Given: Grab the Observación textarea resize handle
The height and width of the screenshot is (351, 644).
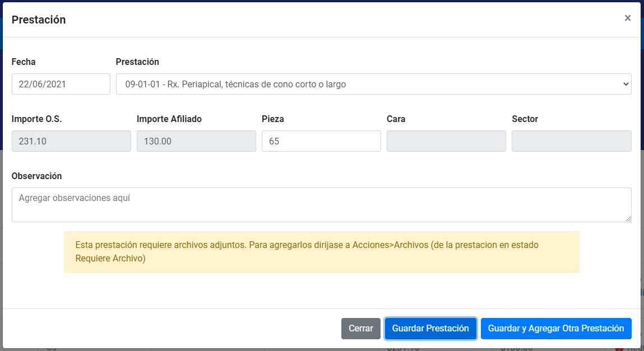Looking at the screenshot, I should (x=628, y=219).
